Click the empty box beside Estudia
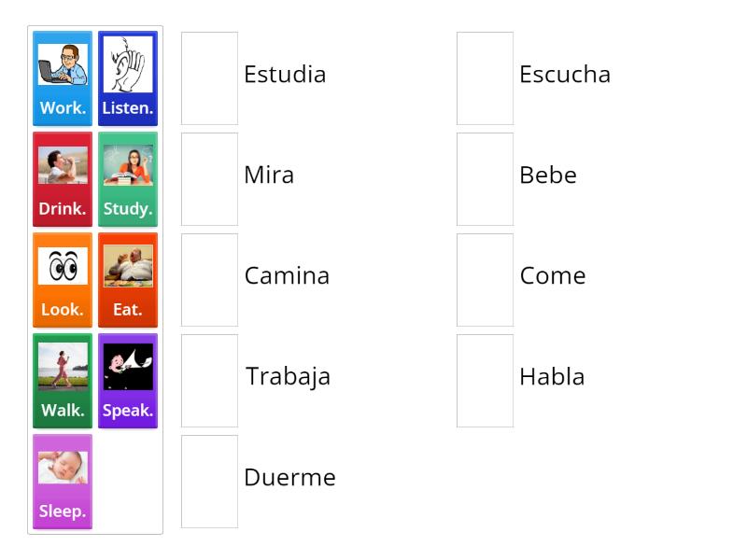The width and height of the screenshot is (747, 560). (209, 78)
